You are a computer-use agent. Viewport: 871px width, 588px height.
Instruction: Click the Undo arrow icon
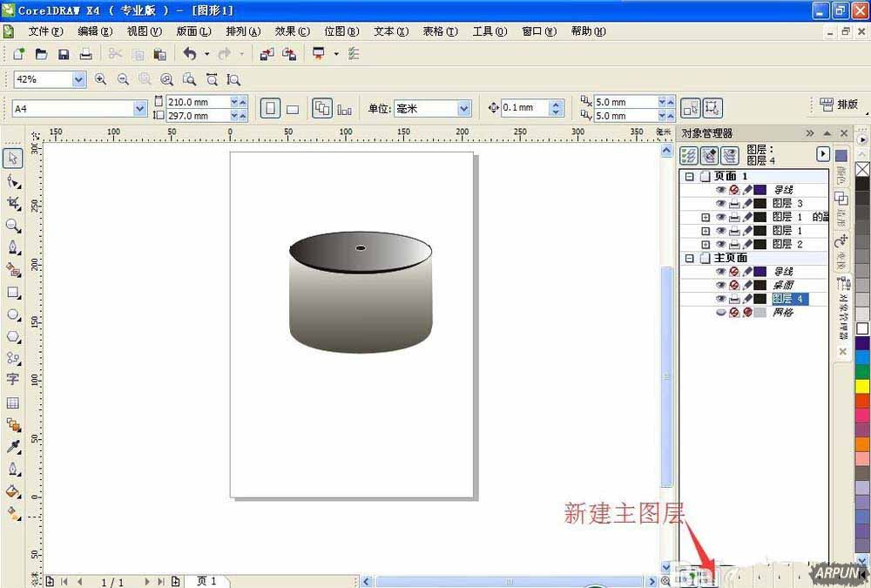click(x=189, y=54)
